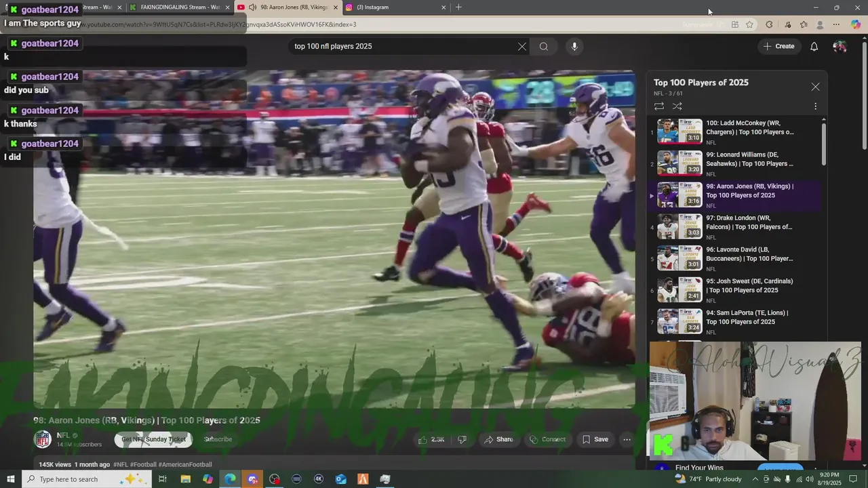Share the Aaron Jones video
Screen dimensions: 868x488
[x=498, y=439]
